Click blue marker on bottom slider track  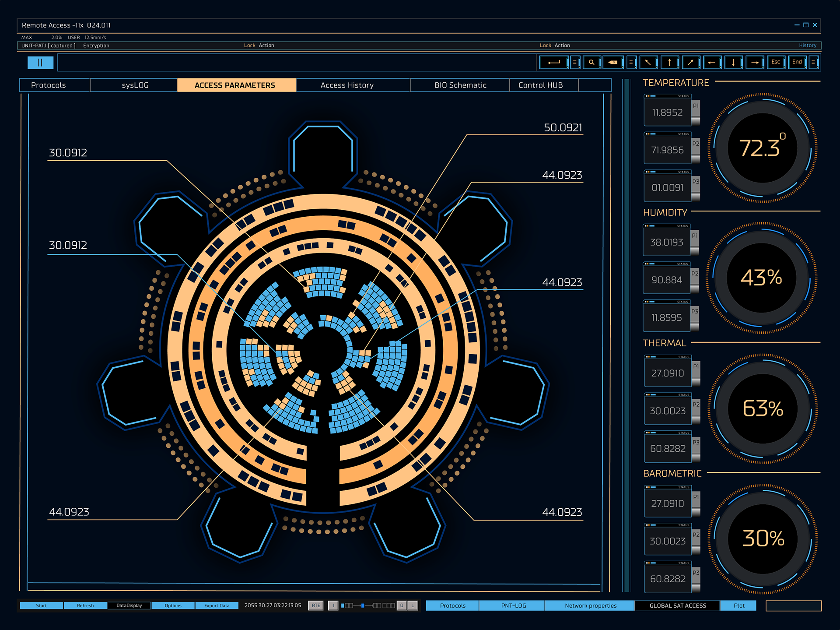coord(363,605)
